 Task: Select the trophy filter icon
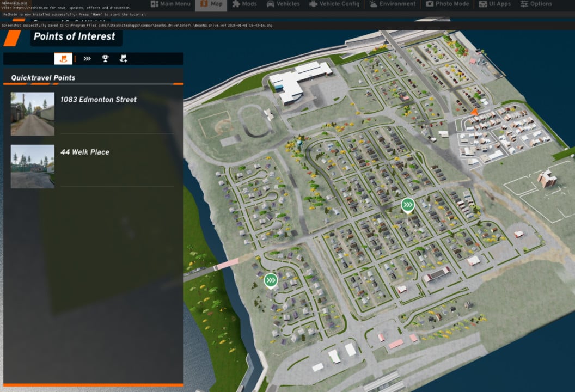tap(105, 59)
